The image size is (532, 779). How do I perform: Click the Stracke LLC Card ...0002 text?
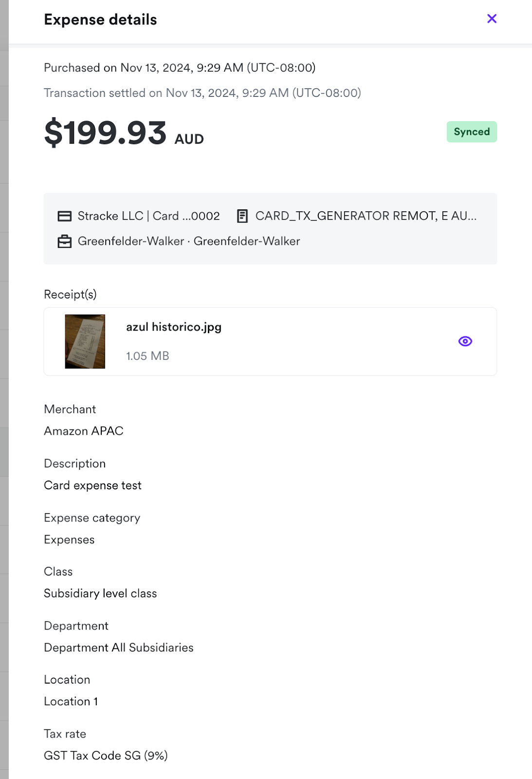[149, 216]
